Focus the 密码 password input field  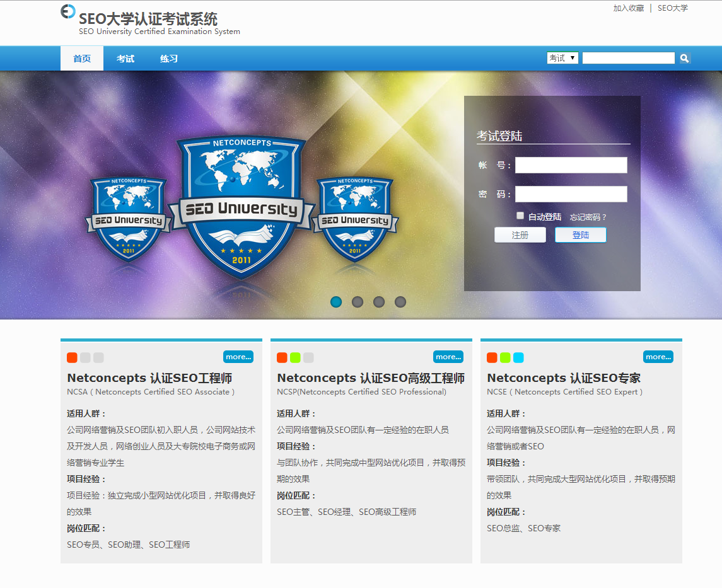[x=571, y=194]
